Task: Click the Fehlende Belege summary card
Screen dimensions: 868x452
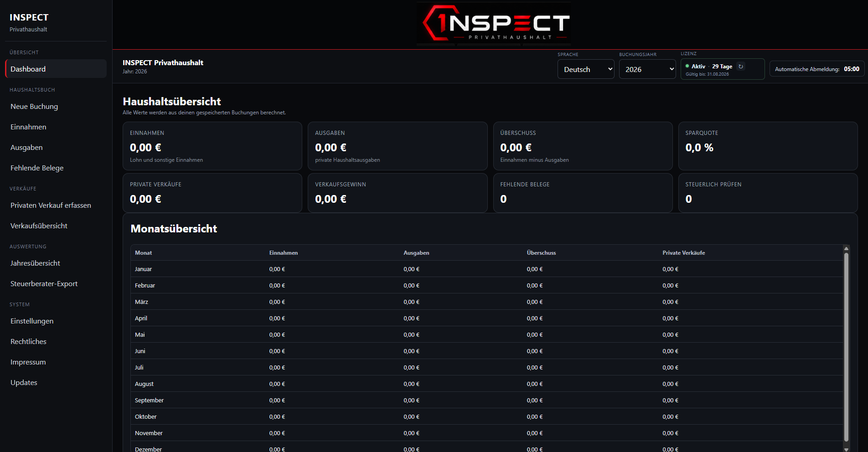Action: pos(583,193)
